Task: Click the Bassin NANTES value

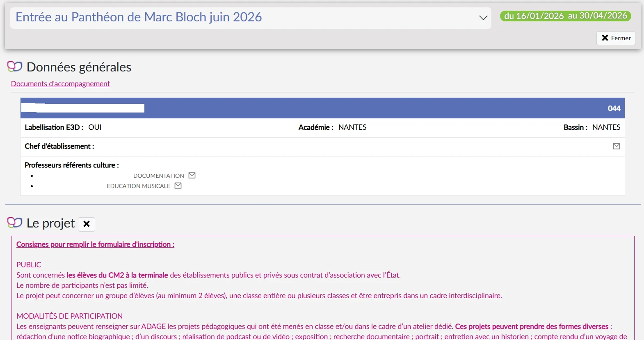Action: tap(606, 127)
